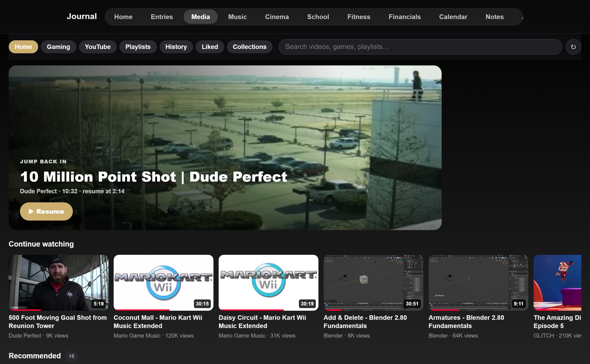
Task: Click the Daisy Circuit red progress bar
Action: tap(251, 310)
